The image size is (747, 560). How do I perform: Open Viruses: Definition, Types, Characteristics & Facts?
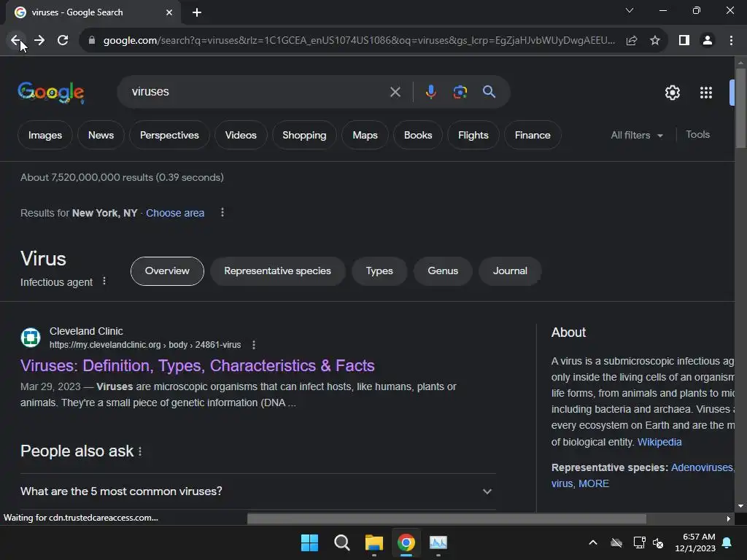(x=197, y=366)
